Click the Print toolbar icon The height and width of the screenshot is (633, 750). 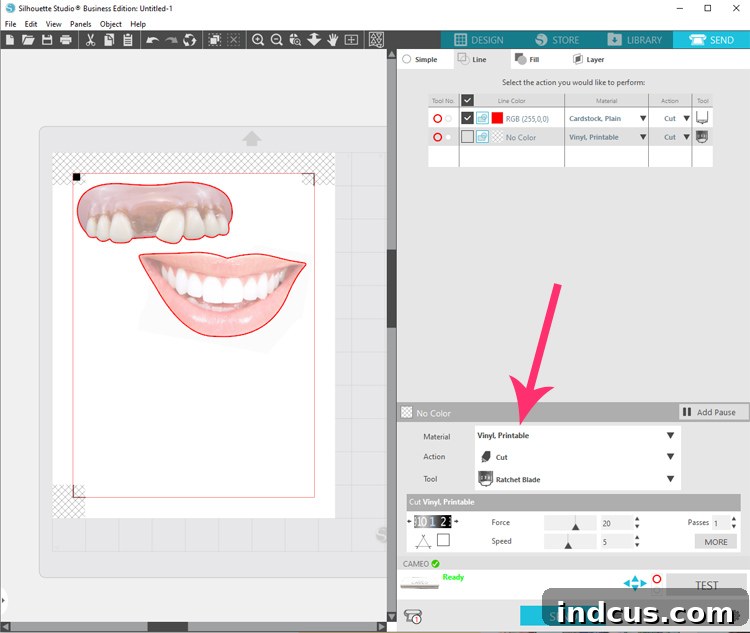[66, 40]
